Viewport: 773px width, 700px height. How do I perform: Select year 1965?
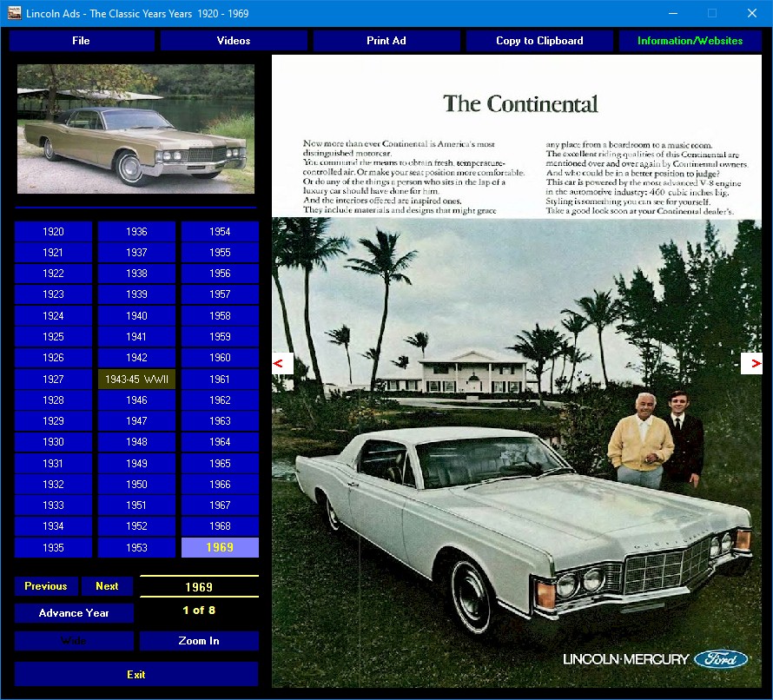[x=220, y=464]
